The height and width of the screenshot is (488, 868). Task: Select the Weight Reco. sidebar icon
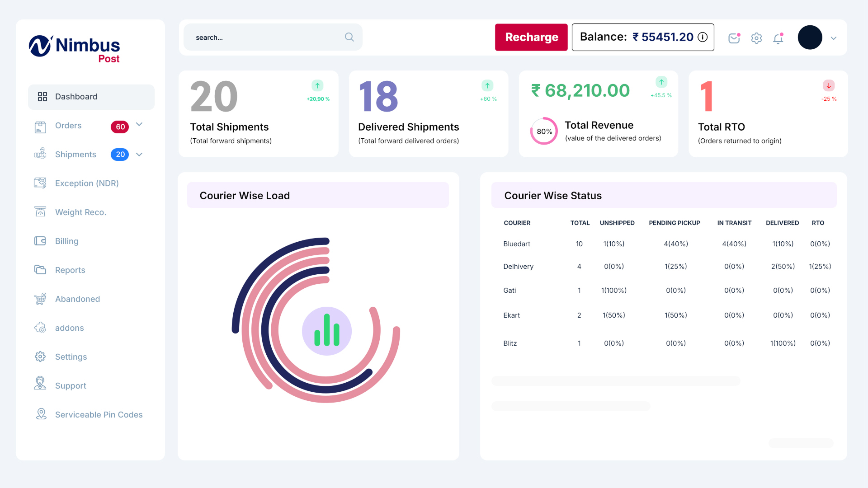(x=40, y=211)
